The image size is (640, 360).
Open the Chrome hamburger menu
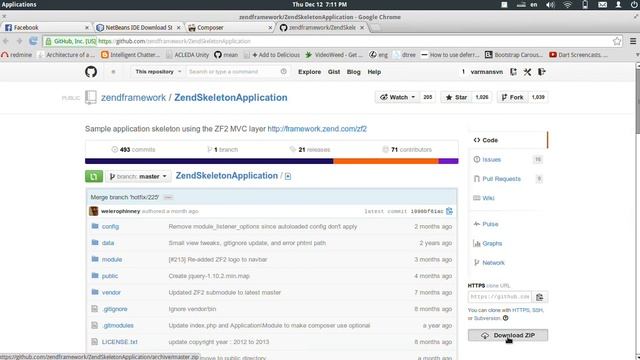coord(633,41)
